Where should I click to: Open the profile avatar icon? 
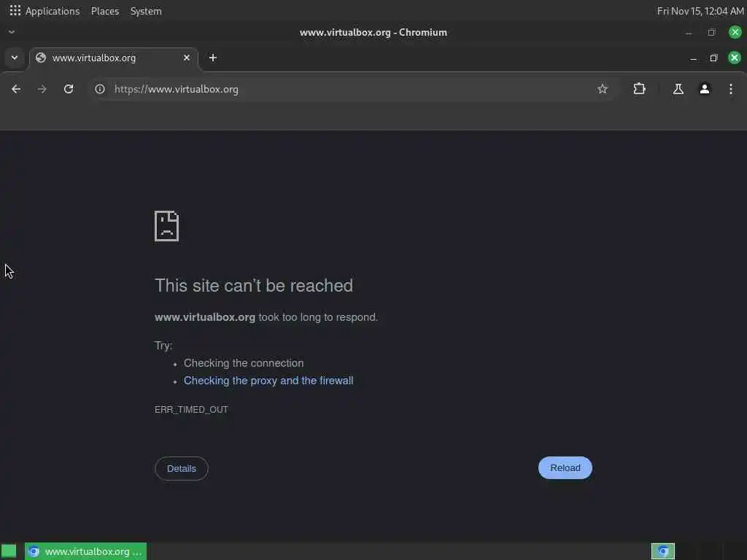pos(705,89)
